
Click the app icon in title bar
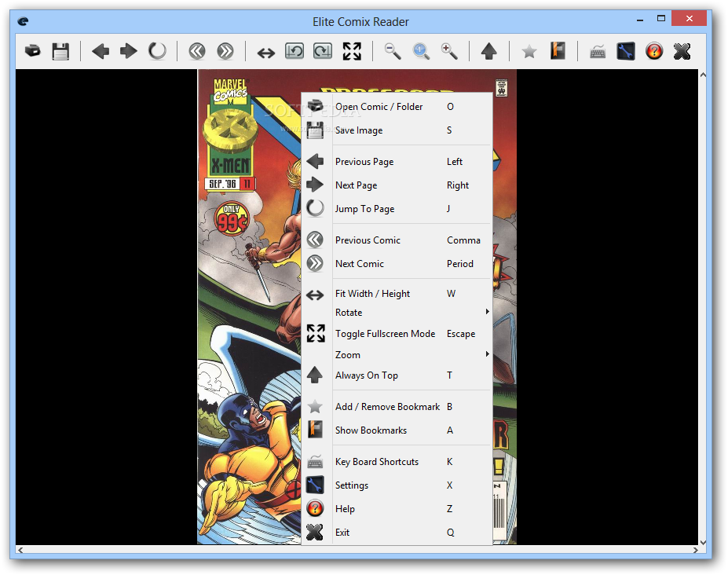23,21
